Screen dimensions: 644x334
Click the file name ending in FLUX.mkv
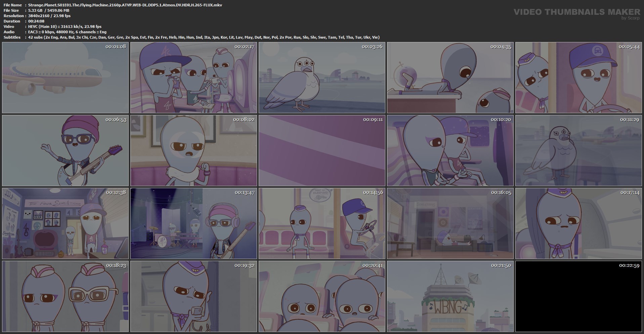pyautogui.click(x=125, y=5)
